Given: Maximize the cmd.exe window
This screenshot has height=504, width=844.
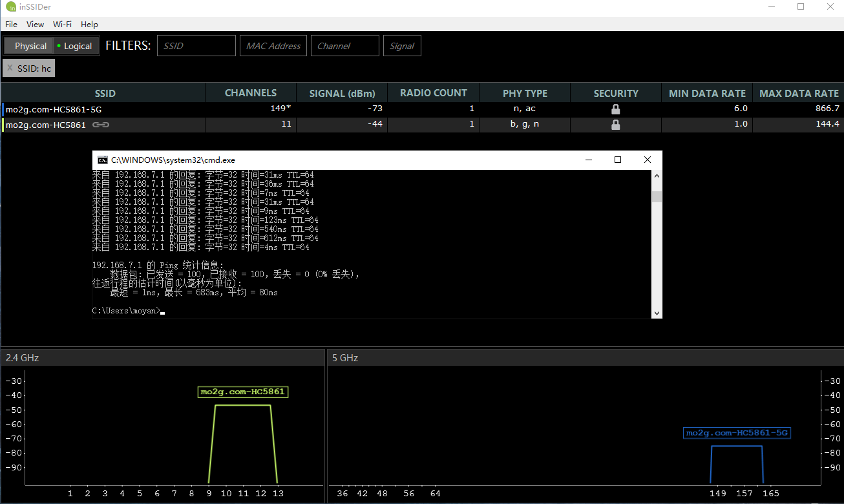Looking at the screenshot, I should (x=618, y=160).
